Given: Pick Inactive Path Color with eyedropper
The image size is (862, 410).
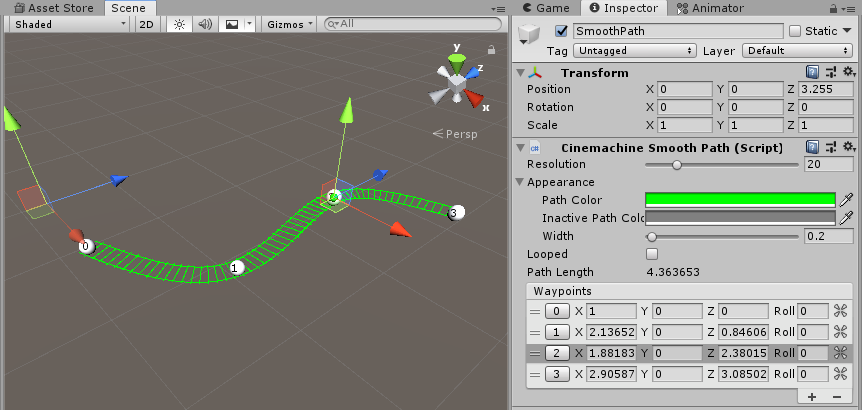Looking at the screenshot, I should (847, 218).
